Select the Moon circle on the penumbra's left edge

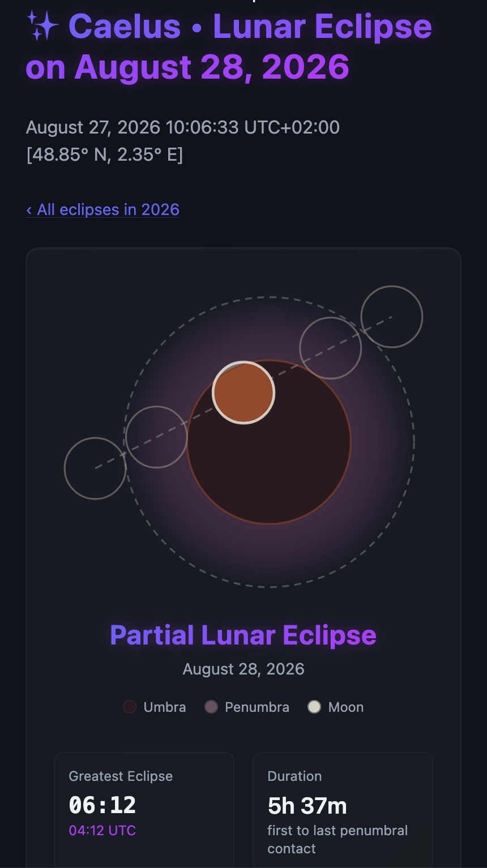156,437
